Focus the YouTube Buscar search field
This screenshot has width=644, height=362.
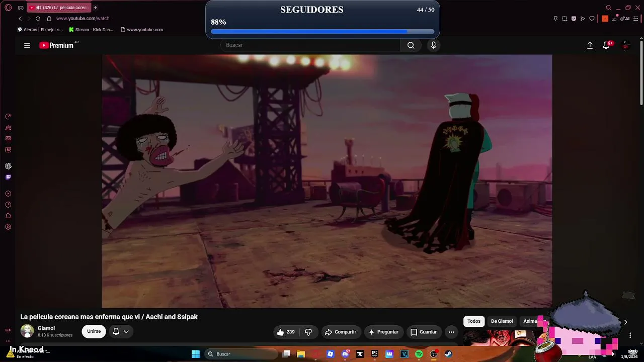310,45
